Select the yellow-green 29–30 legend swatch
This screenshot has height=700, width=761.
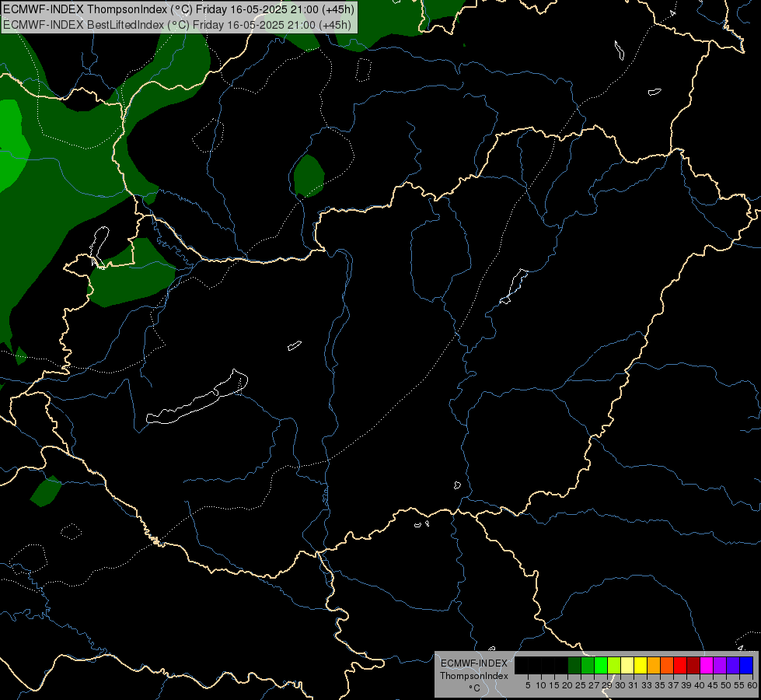(614, 665)
